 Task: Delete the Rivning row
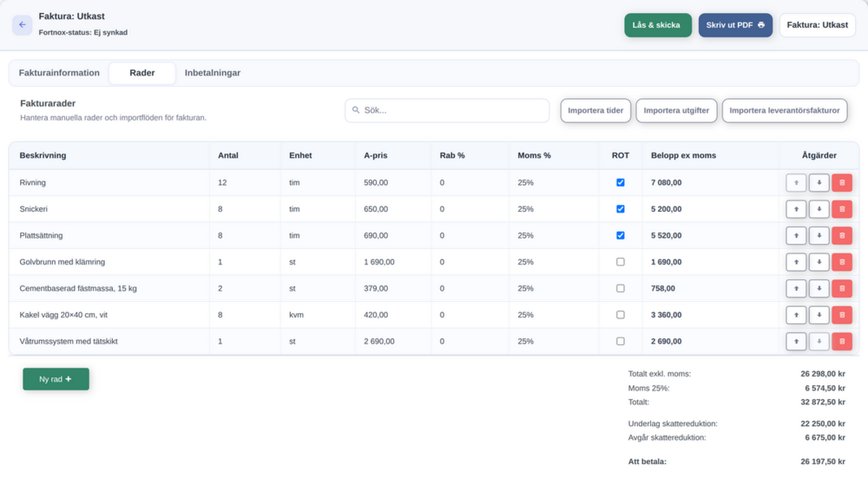(x=842, y=182)
